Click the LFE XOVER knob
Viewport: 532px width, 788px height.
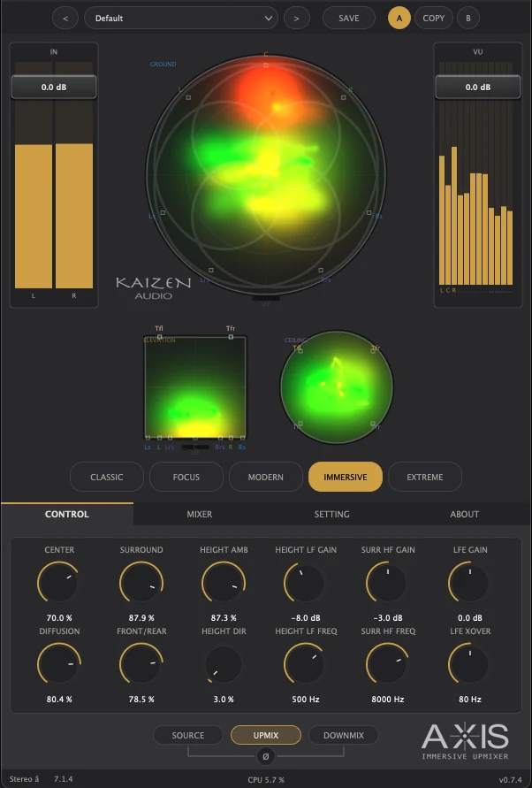[x=470, y=664]
